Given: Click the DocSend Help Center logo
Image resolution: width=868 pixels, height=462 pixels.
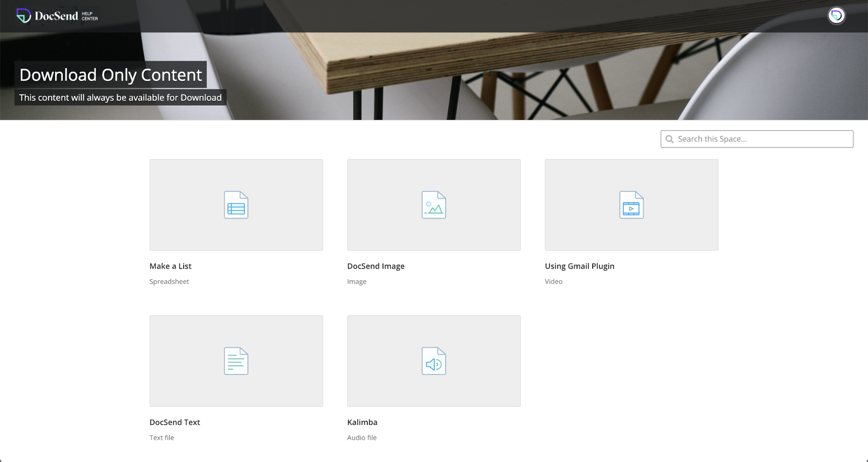Looking at the screenshot, I should (57, 16).
